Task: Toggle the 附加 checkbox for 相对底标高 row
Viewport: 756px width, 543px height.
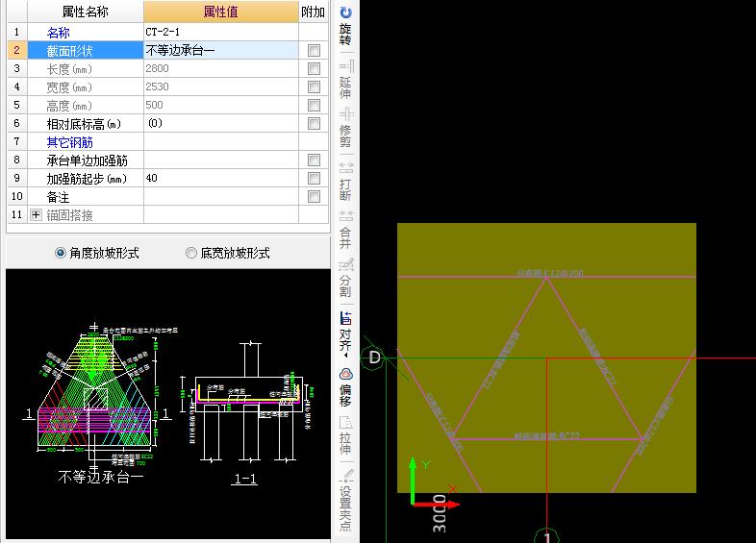Action: tap(314, 123)
